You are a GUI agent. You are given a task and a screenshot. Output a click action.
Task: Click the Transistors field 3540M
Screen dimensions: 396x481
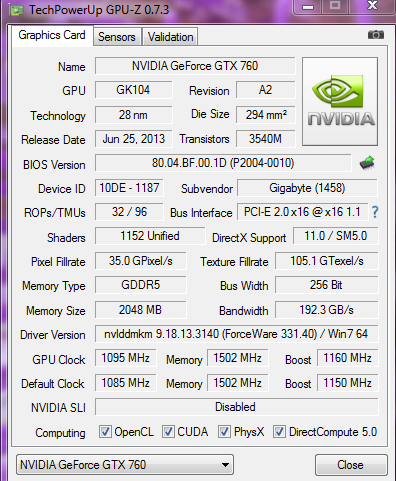(266, 139)
